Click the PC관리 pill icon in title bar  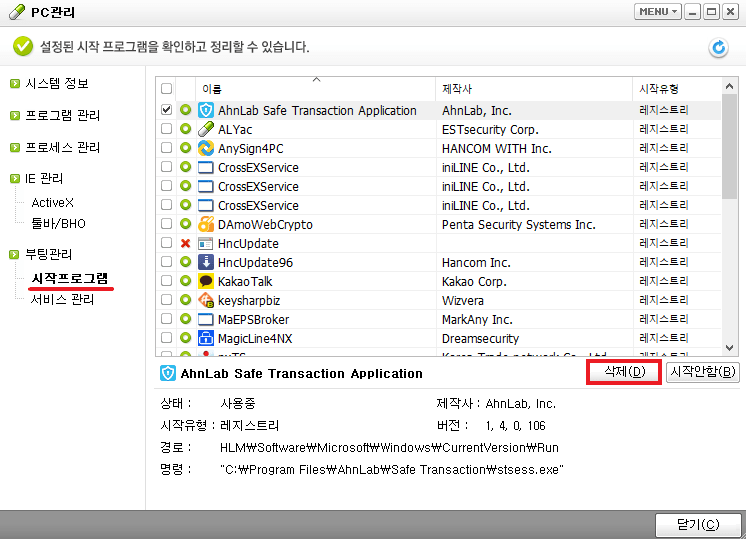coord(17,12)
